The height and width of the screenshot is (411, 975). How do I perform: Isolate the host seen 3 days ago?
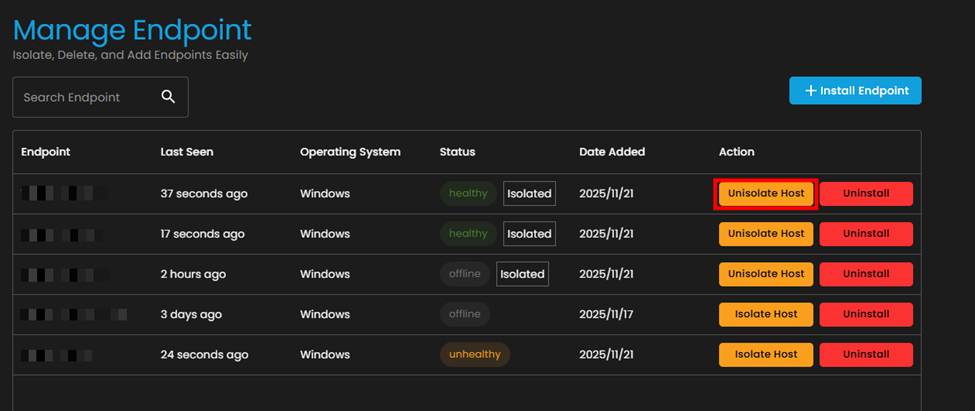pos(766,314)
